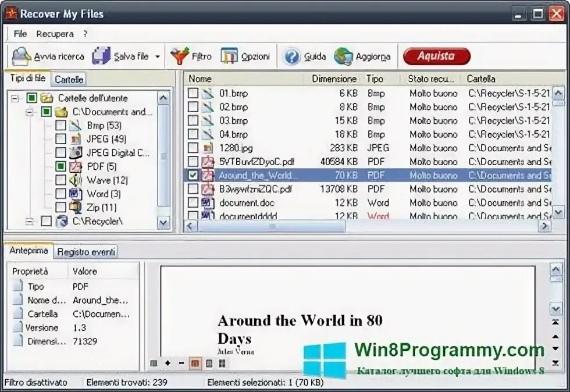This screenshot has width=570, height=392.
Task: Toggle the Bmp (53) tree checkbox
Action: coord(60,126)
